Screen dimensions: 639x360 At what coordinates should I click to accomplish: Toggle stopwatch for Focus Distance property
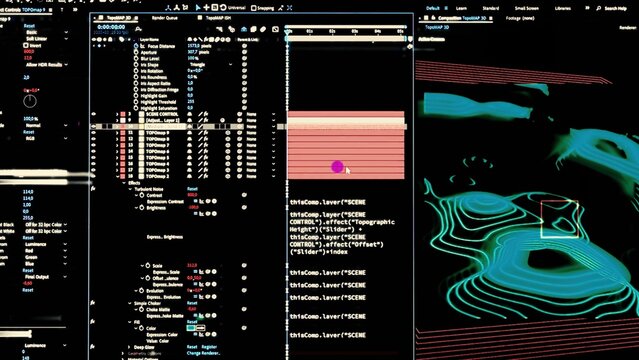coord(136,46)
